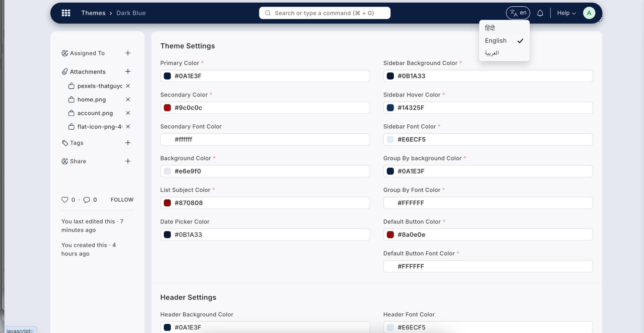The image size is (644, 333).
Task: Open the language switcher en
Action: [518, 13]
